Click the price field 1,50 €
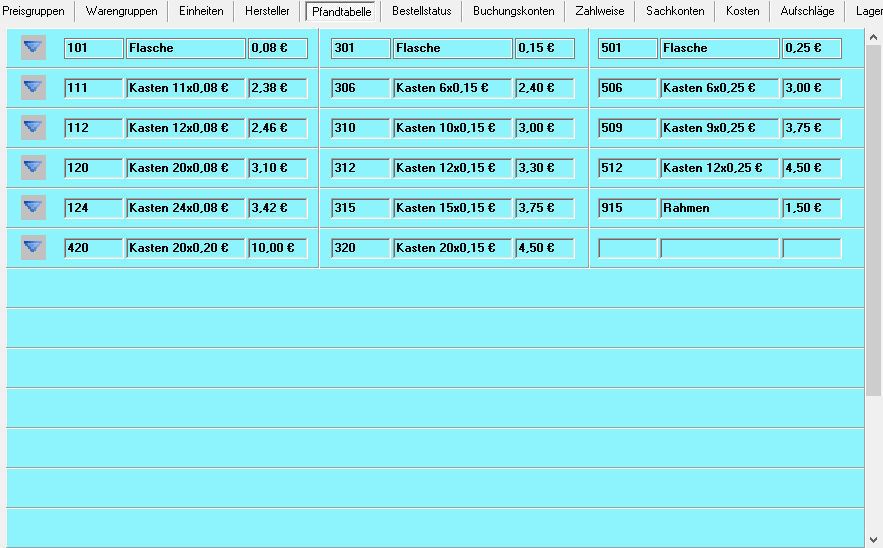The width and height of the screenshot is (883, 548). [812, 208]
